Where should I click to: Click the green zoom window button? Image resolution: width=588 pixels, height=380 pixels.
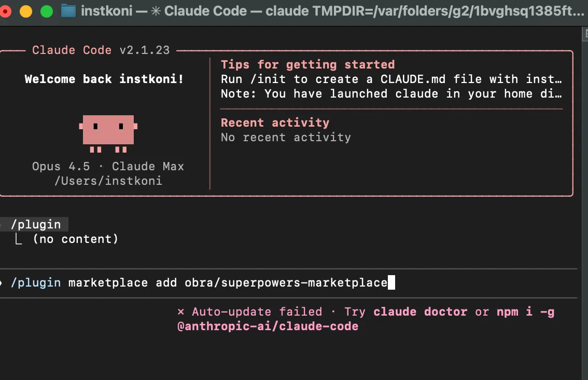pos(47,11)
